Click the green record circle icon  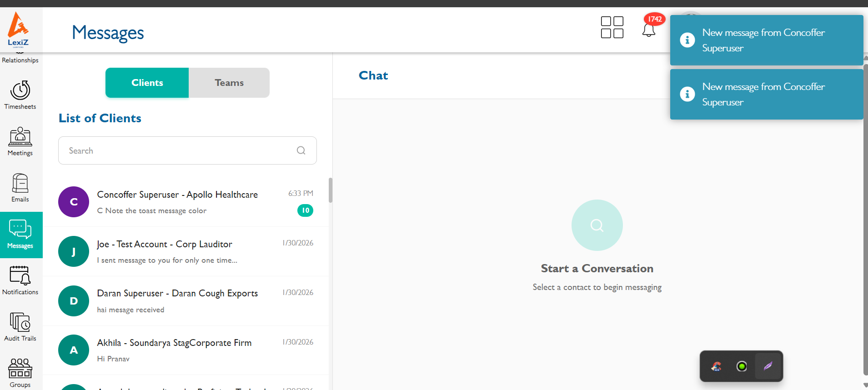(742, 366)
